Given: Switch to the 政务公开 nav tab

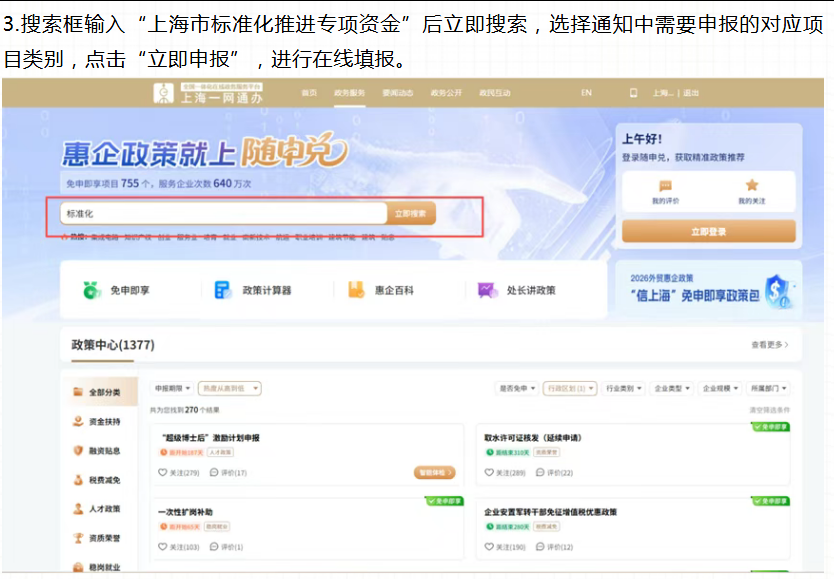Looking at the screenshot, I should [449, 92].
